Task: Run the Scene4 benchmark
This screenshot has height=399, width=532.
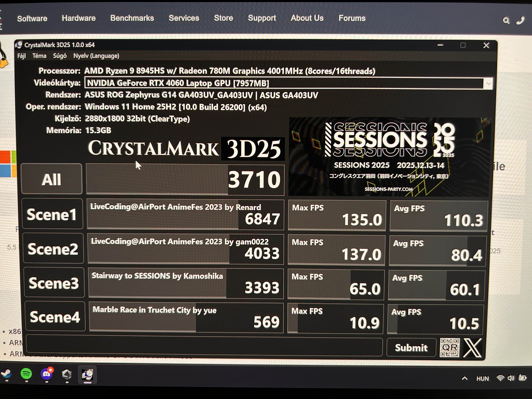Action: (55, 317)
